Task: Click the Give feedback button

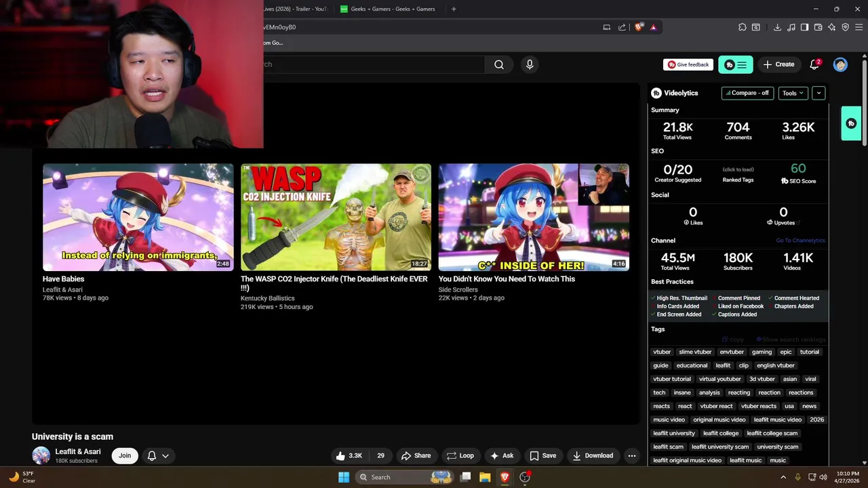Action: [x=688, y=64]
